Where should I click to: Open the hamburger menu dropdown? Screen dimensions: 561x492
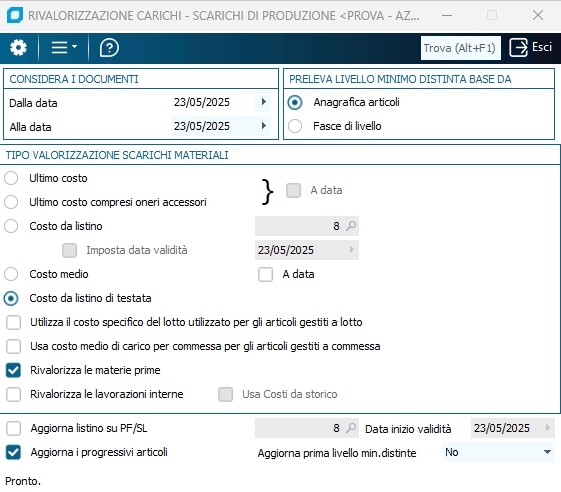coord(64,47)
